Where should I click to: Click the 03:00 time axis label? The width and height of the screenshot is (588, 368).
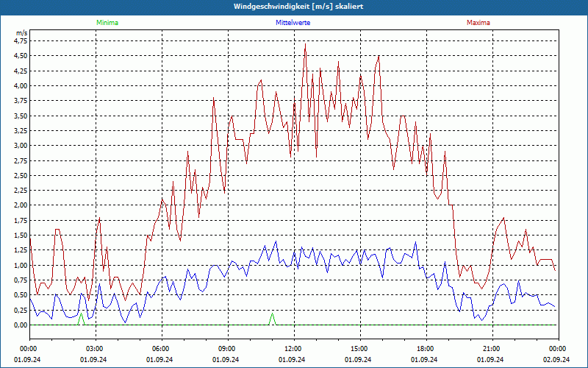(94, 349)
